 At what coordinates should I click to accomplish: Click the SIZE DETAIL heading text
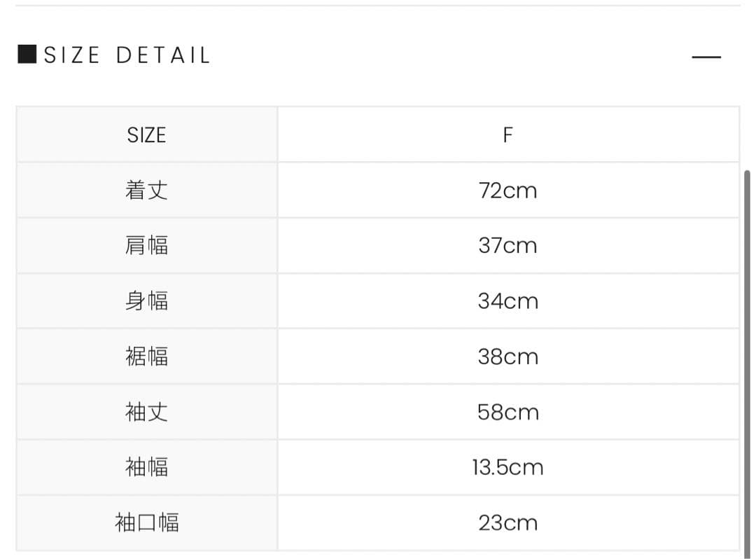[x=127, y=55]
